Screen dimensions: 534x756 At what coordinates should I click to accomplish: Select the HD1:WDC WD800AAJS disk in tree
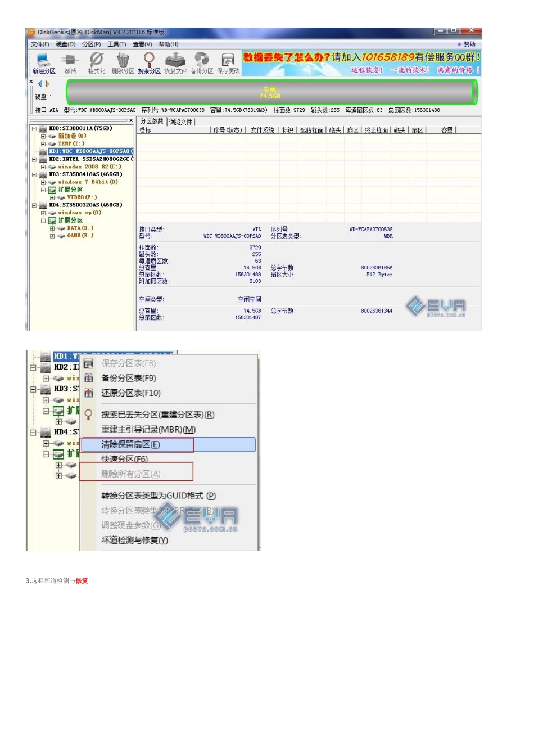coord(91,151)
